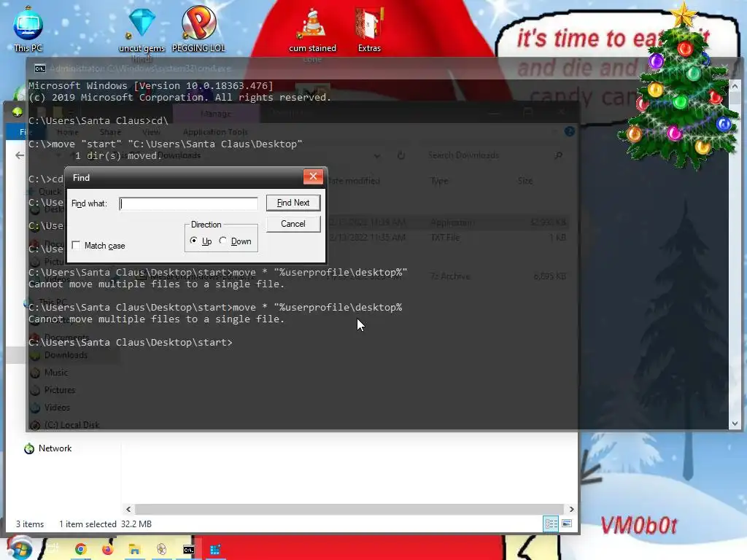The image size is (747, 560).
Task: Launch Chrome from the taskbar
Action: pos(80,550)
